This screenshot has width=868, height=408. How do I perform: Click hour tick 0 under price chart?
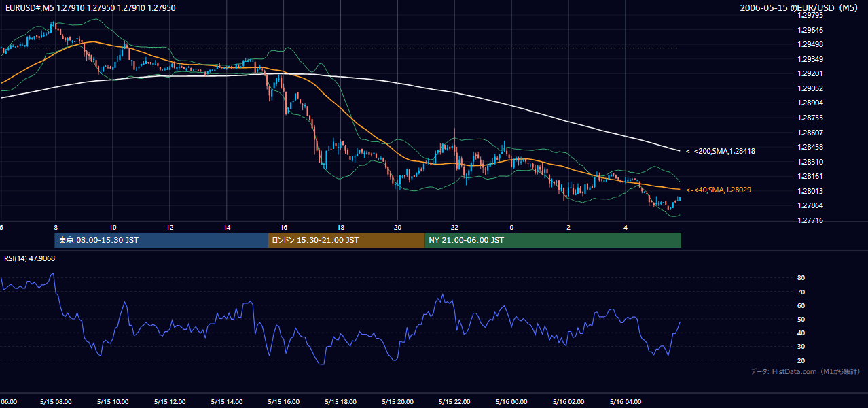click(x=511, y=227)
